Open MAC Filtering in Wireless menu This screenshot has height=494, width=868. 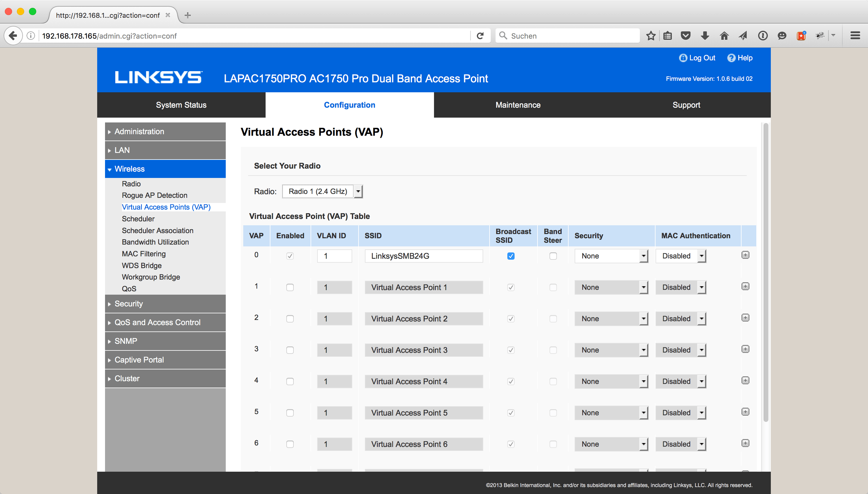tap(144, 254)
